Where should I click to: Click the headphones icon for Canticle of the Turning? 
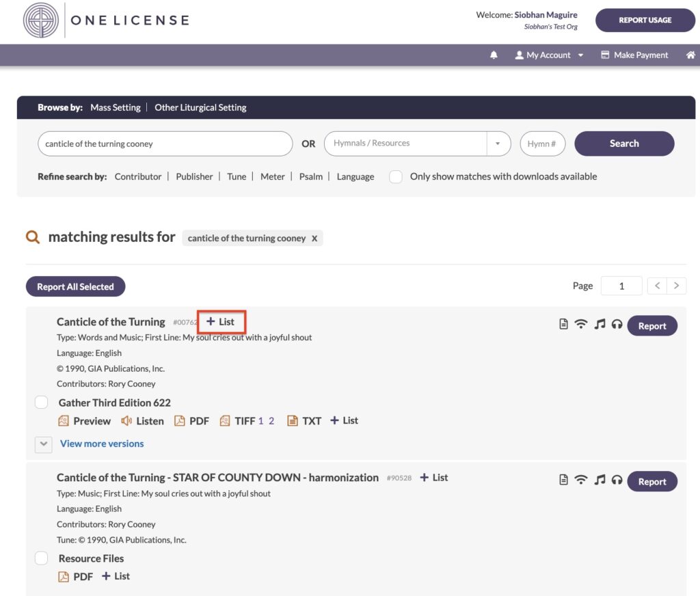click(x=617, y=325)
